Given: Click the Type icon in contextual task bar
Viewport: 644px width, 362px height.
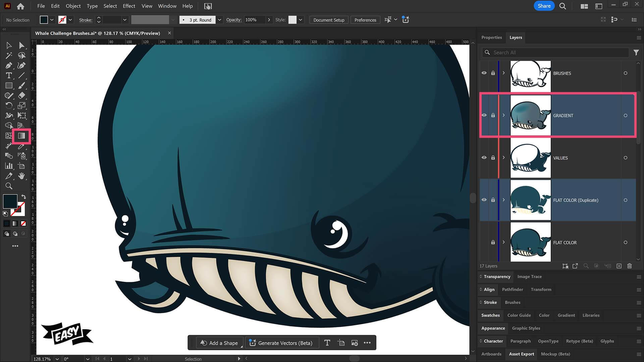Looking at the screenshot, I should point(327,343).
